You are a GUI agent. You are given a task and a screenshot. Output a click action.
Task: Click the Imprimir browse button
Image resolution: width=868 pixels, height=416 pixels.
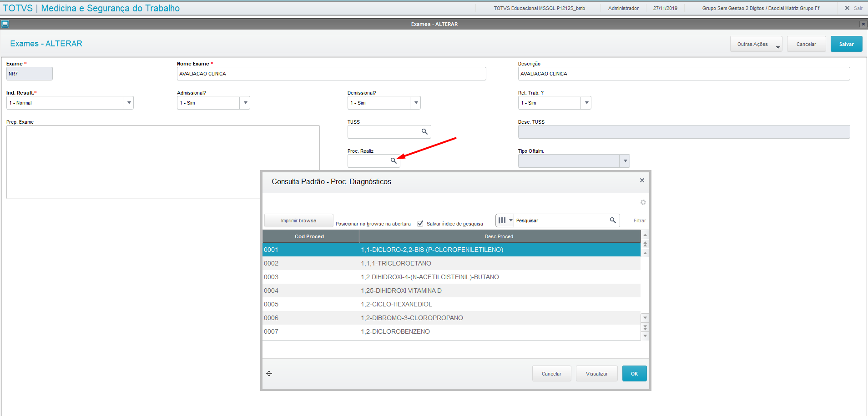click(298, 221)
